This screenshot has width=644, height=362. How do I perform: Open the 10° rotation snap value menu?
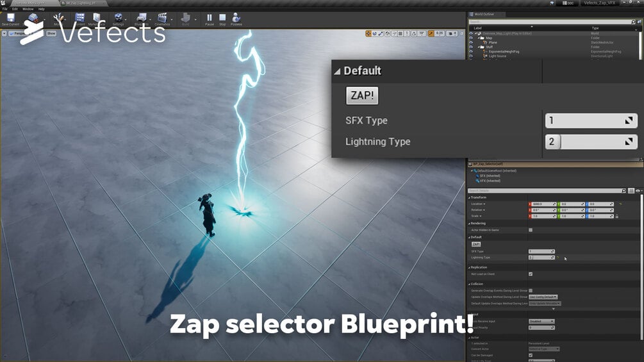pos(422,34)
